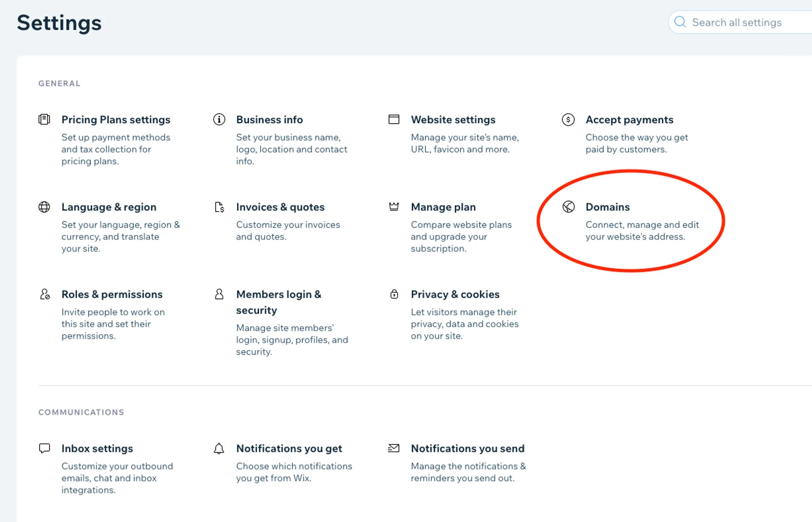
Task: Open Privacy & cookies settings
Action: tap(455, 294)
